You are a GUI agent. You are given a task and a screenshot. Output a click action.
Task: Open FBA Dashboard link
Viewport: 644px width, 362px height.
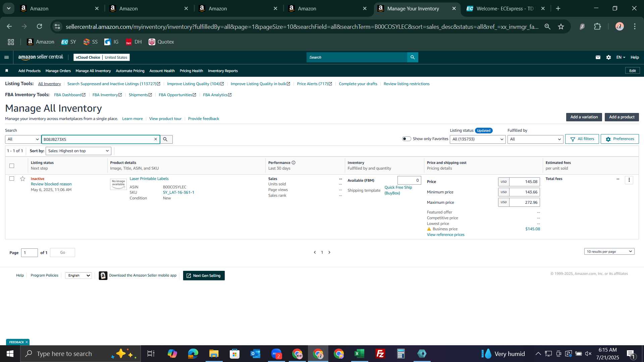coord(70,95)
